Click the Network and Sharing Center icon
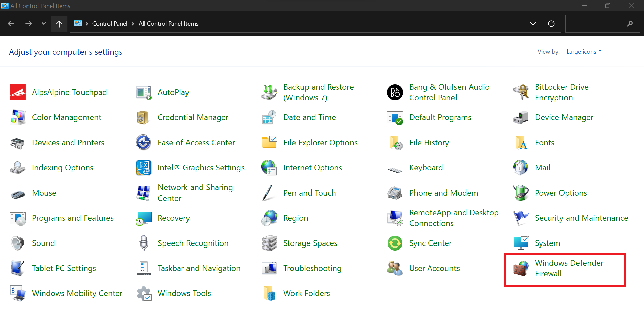The height and width of the screenshot is (325, 644). click(x=144, y=193)
